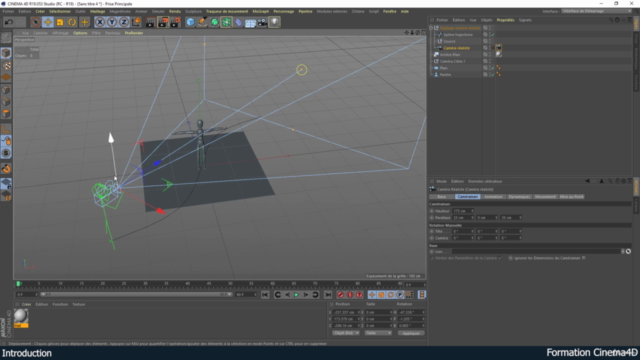The height and width of the screenshot is (360, 640).
Task: Go to start of animation button
Action: point(265,295)
